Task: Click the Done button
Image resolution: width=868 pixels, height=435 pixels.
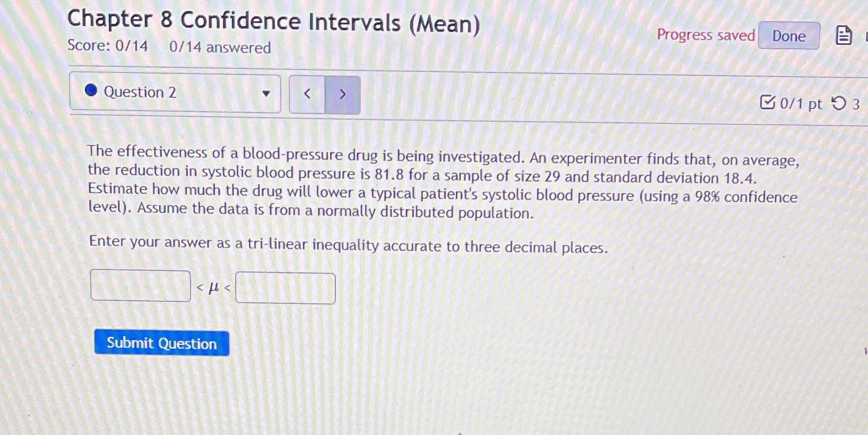Action: tap(788, 36)
